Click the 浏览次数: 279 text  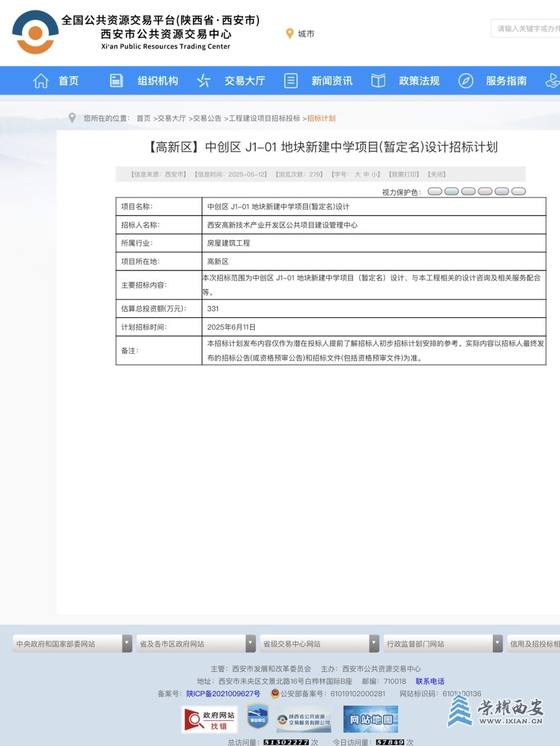point(299,174)
